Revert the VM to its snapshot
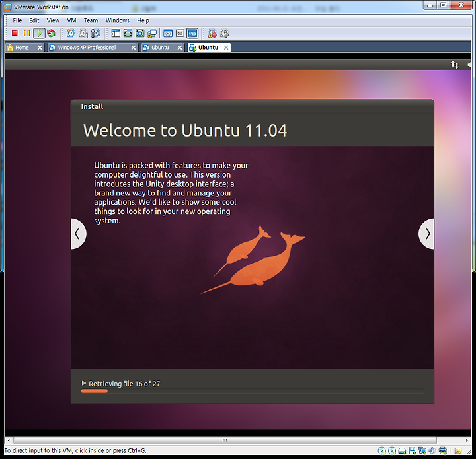This screenshot has width=476, height=459. 83,33
